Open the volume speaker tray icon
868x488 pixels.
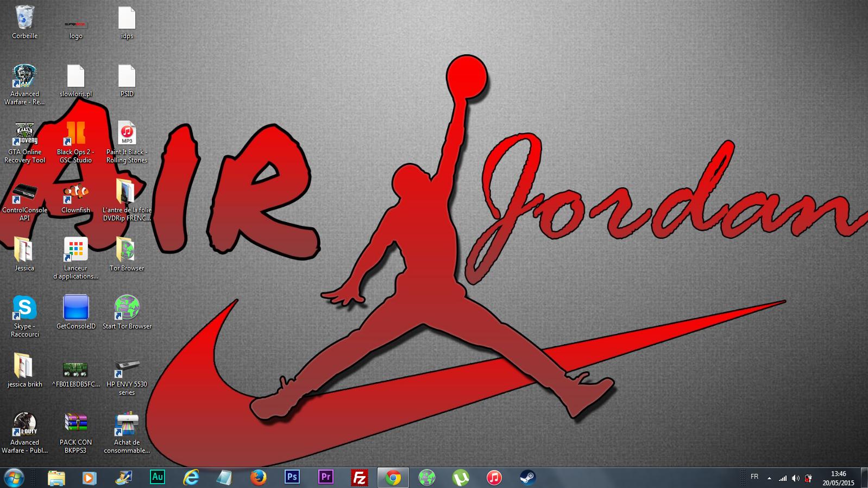[796, 478]
